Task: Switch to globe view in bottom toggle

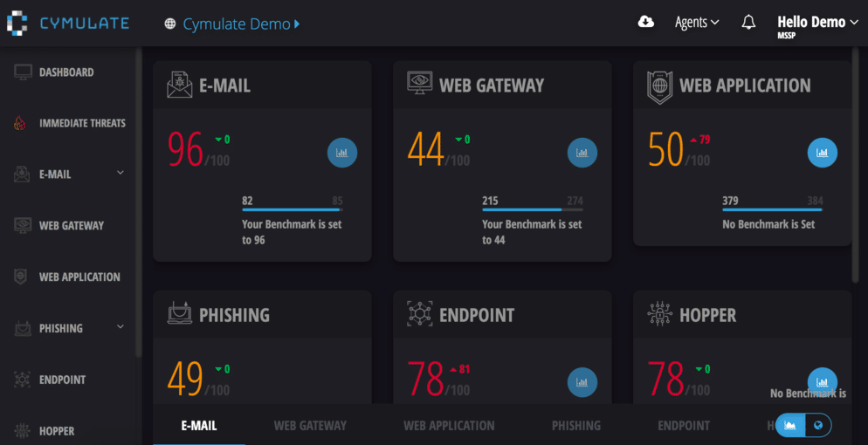Action: coord(818,425)
